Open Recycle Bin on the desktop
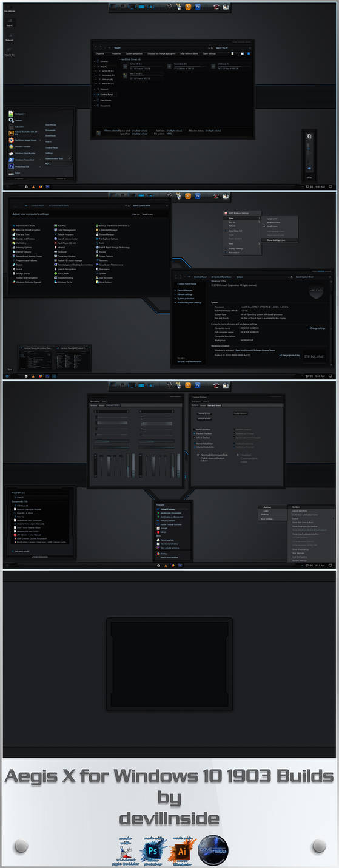Image resolution: width=339 pixels, height=868 pixels. click(9, 52)
